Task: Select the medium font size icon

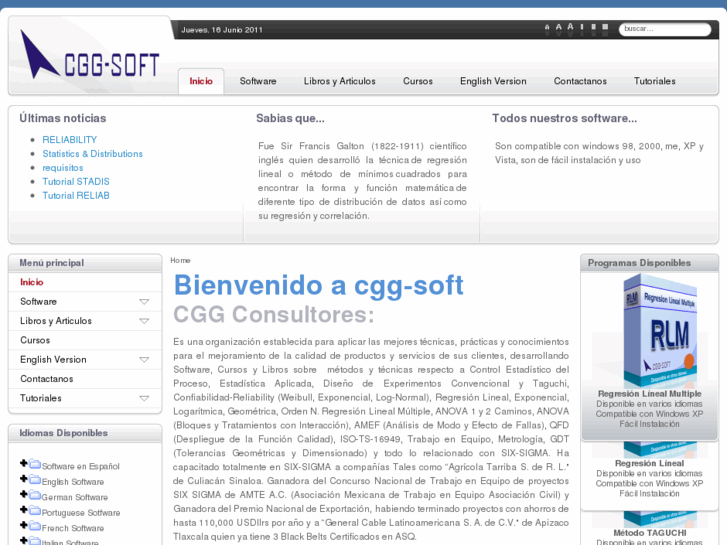Action: point(559,27)
